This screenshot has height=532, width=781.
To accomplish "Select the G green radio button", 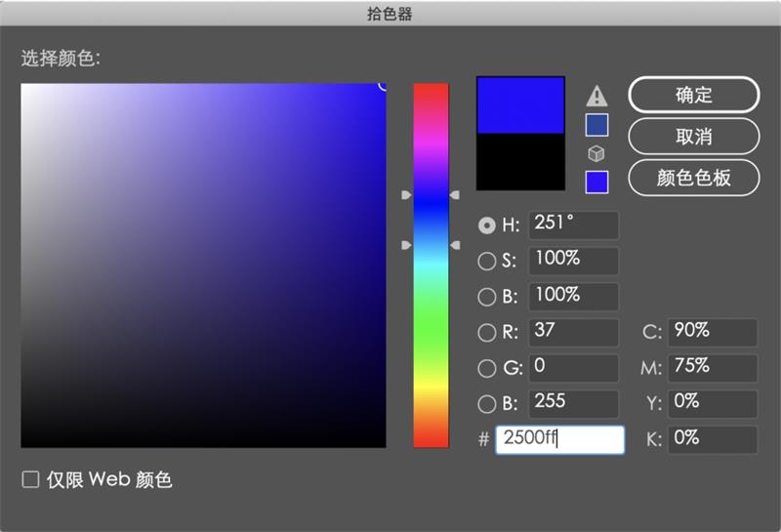I will (x=486, y=369).
